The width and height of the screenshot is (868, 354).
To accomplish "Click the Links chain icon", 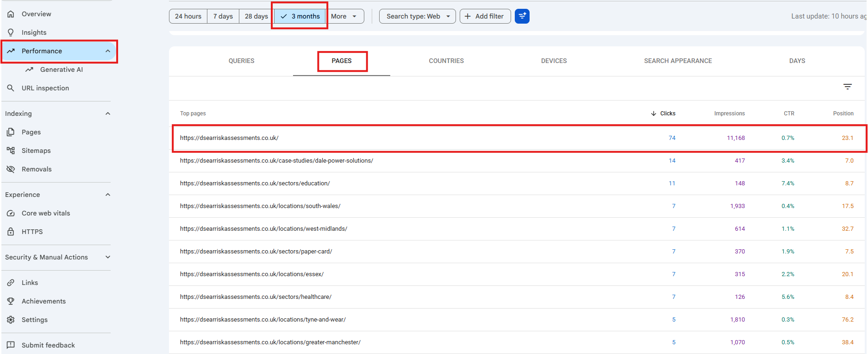I will 11,283.
